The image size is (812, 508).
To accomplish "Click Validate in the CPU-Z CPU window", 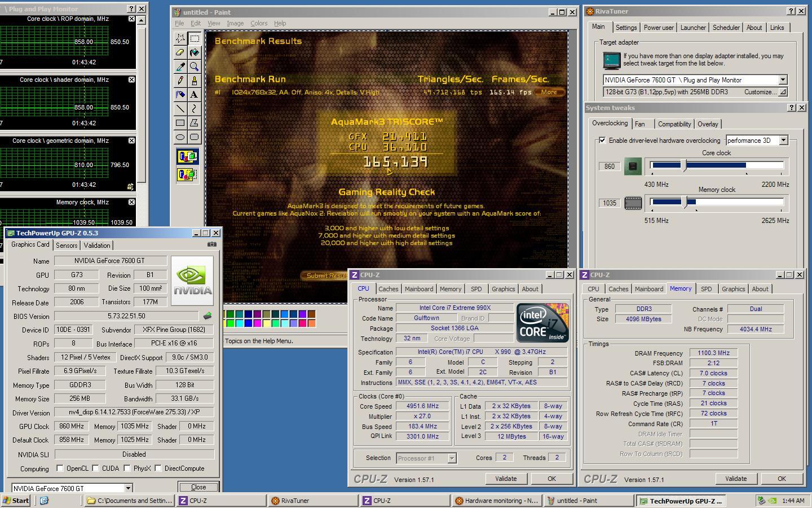I will (x=506, y=479).
